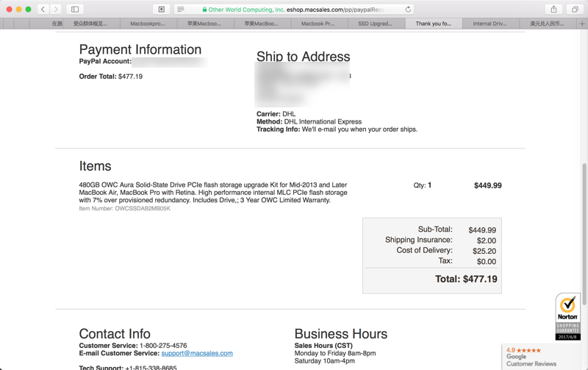Click the Qty: 1 text
588x370 pixels.
[422, 185]
